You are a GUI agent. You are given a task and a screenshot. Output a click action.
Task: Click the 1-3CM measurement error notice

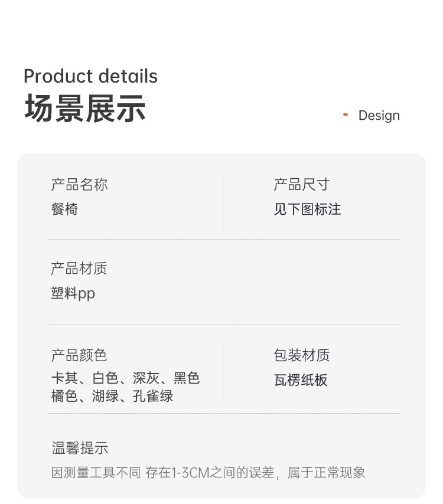(x=208, y=472)
